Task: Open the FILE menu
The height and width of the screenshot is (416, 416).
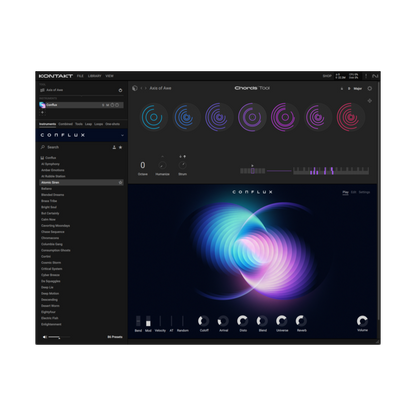Action: (80, 76)
